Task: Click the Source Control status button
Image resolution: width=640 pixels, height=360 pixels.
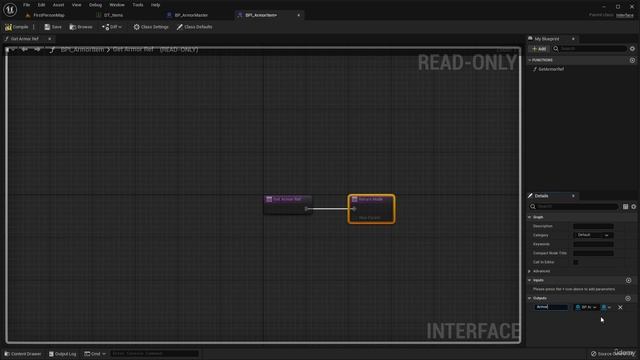Action: (x=612, y=354)
